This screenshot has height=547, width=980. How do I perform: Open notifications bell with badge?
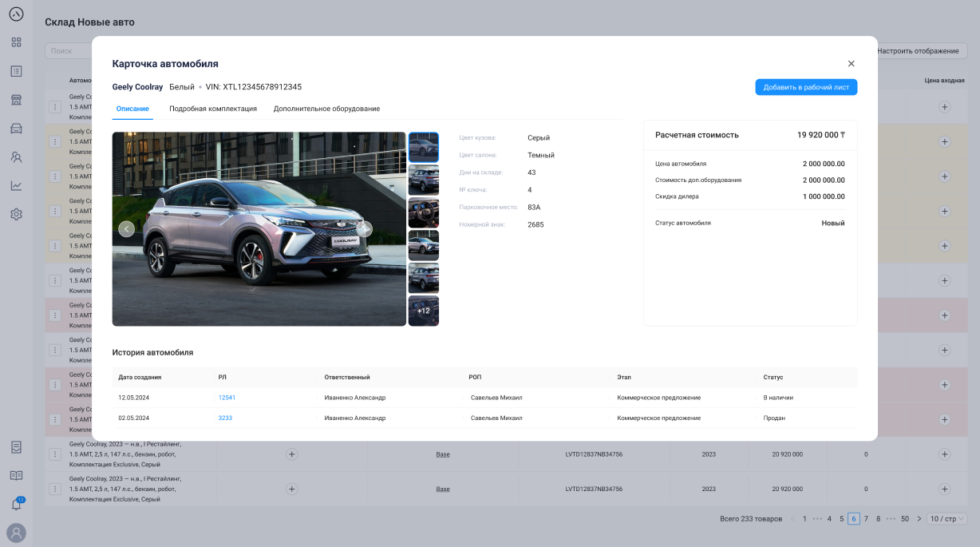pyautogui.click(x=16, y=504)
